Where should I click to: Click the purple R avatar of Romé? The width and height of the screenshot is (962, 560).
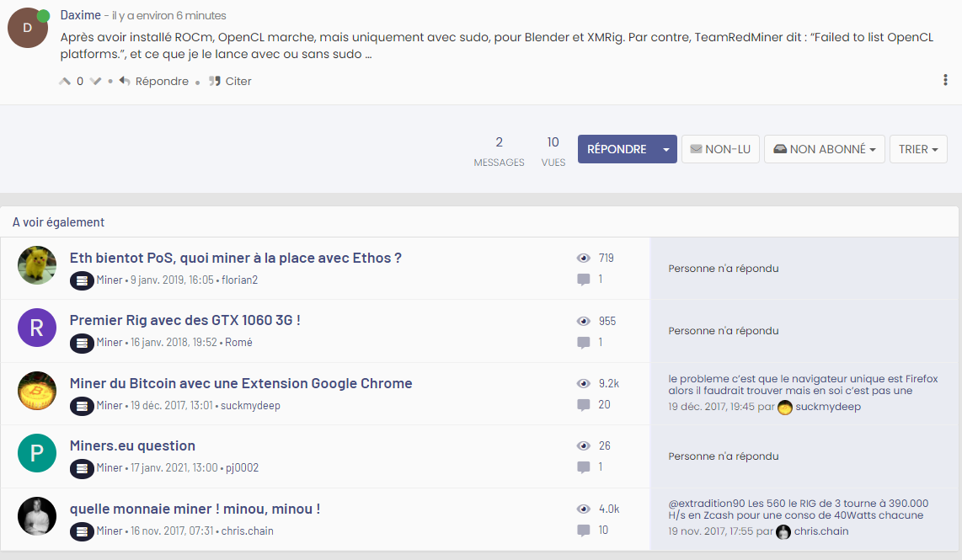[x=37, y=328]
